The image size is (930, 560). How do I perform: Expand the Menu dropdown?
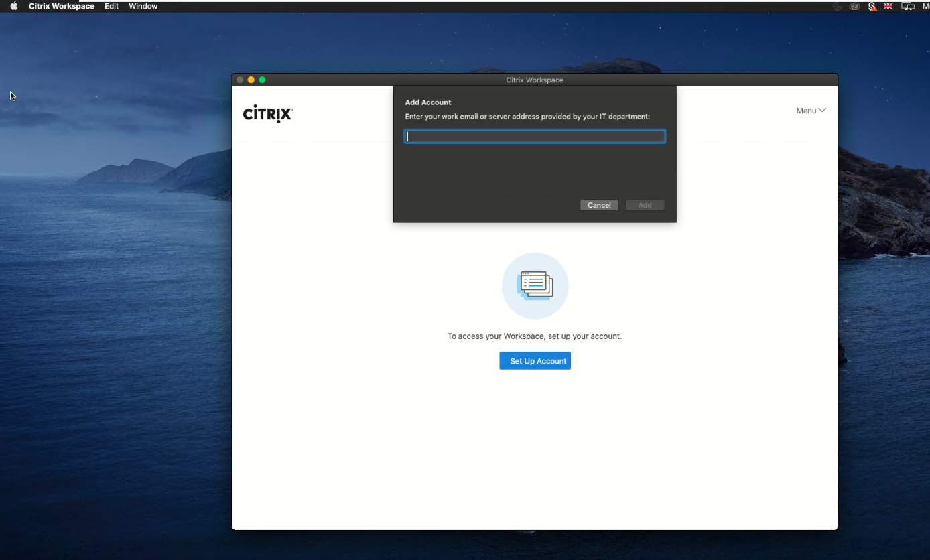pyautogui.click(x=811, y=111)
